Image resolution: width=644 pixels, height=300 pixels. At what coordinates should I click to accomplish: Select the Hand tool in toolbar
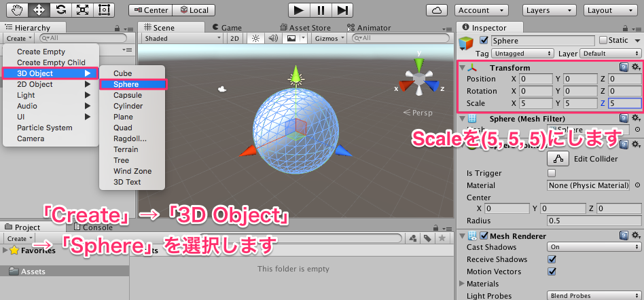pos(16,10)
